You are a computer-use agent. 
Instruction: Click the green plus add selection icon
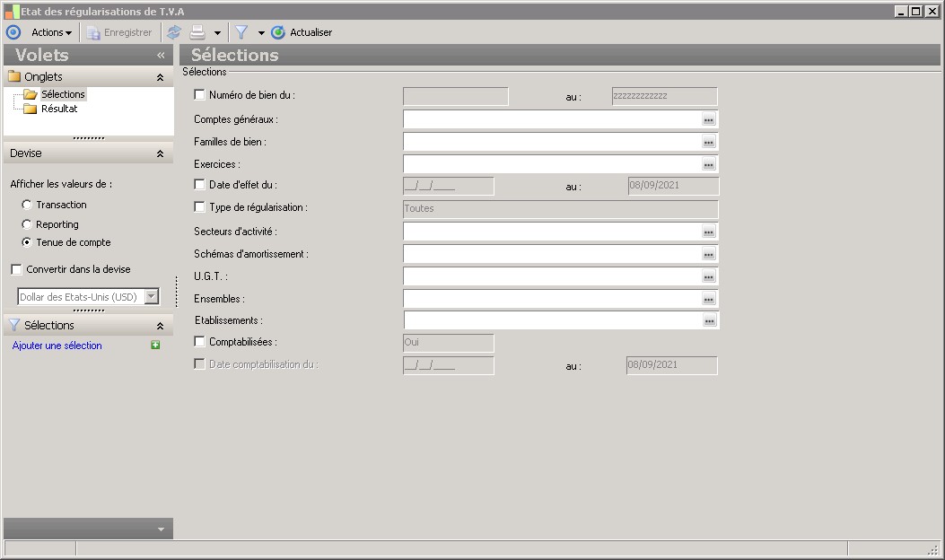(155, 345)
